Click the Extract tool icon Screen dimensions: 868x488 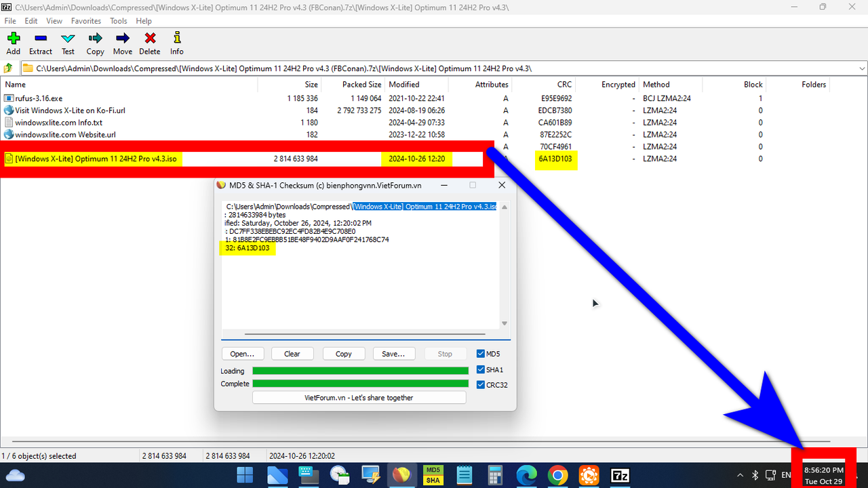tap(40, 43)
